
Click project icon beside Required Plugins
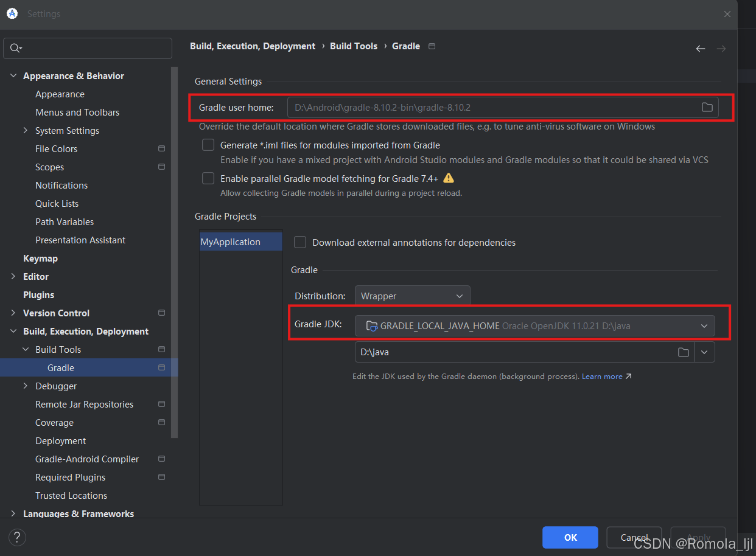click(161, 478)
